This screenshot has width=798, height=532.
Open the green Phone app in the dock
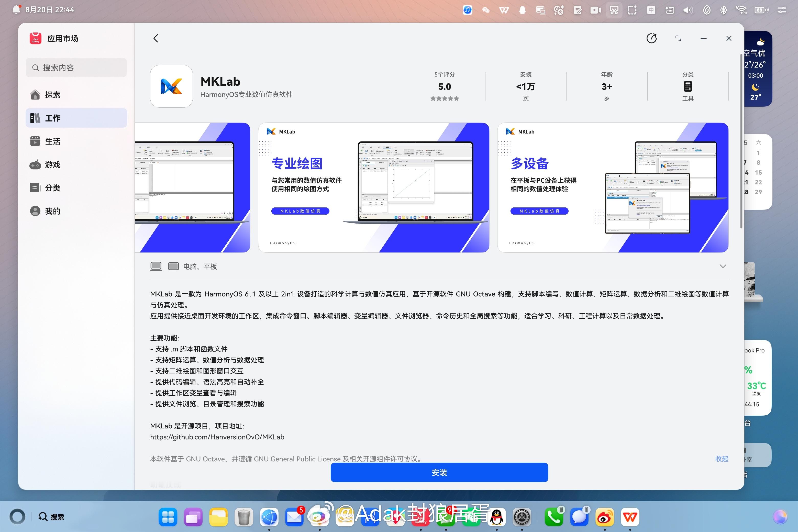pos(554,517)
